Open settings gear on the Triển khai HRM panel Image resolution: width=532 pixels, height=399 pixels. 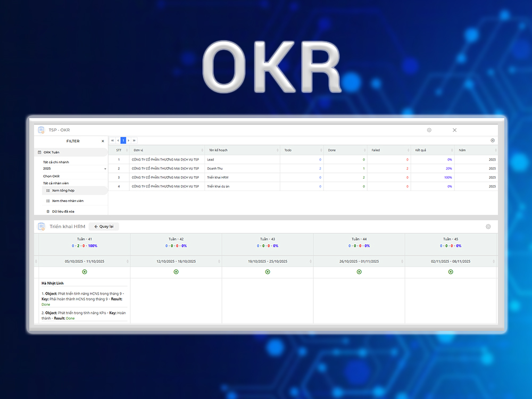tap(488, 226)
